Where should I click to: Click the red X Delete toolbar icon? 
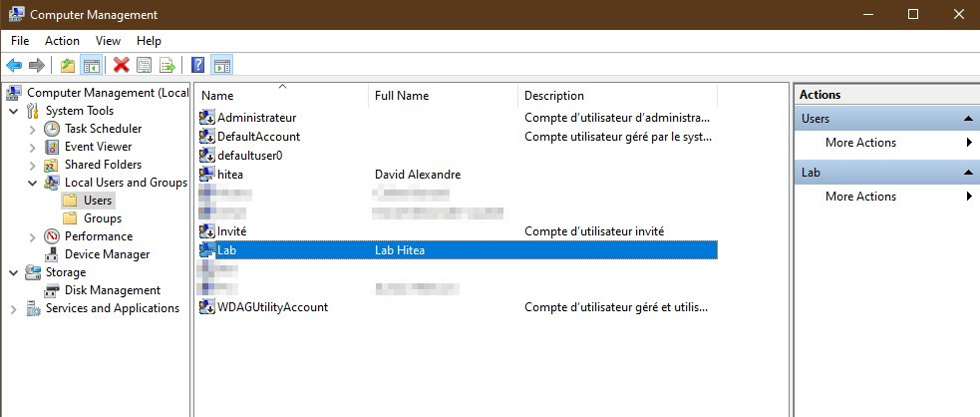[122, 65]
